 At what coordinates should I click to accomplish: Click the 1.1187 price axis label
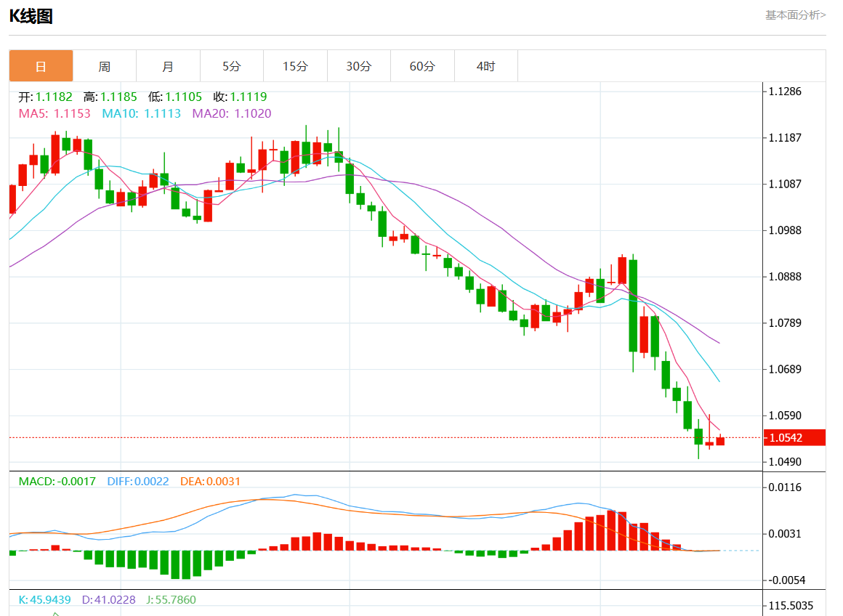click(785, 137)
